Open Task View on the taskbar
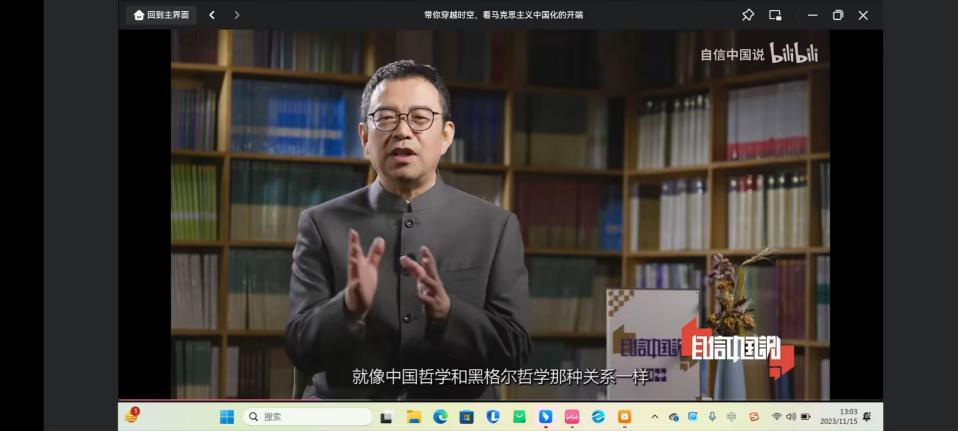Viewport: 958px width, 431px height. coord(387,417)
